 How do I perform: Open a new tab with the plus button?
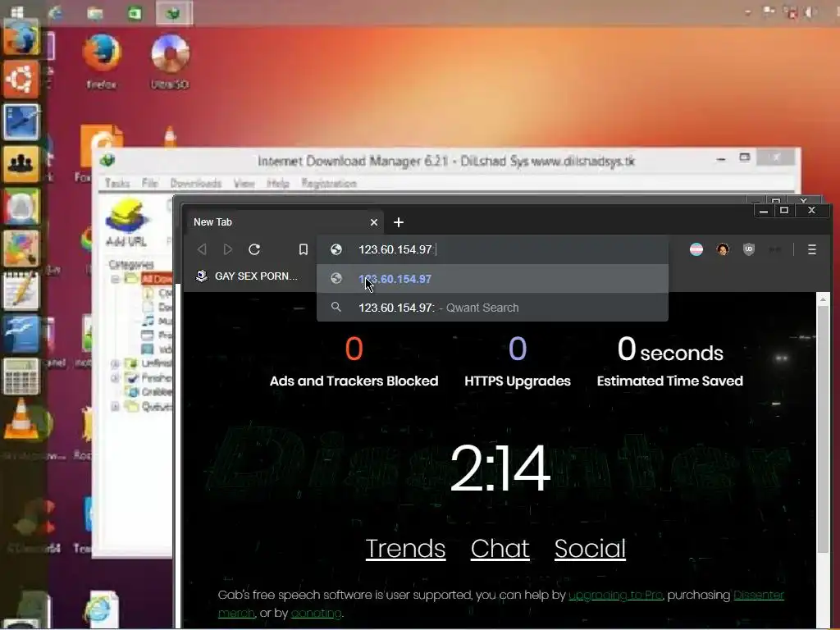click(399, 222)
